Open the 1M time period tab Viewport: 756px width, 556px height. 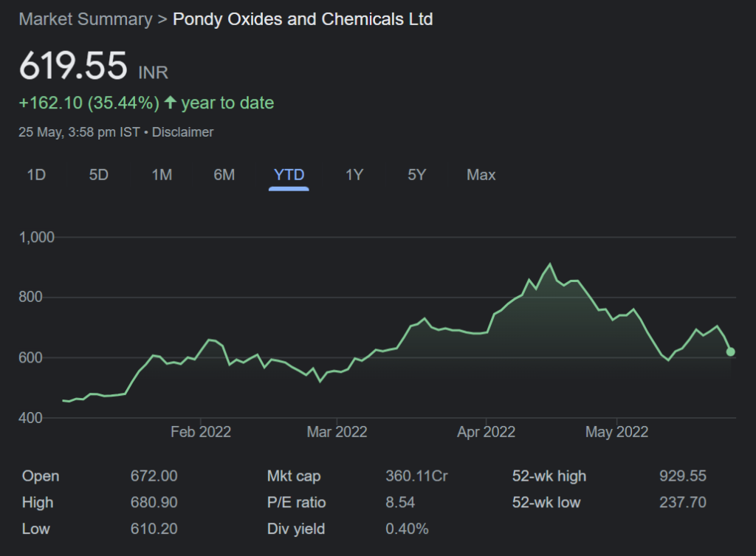coord(162,175)
